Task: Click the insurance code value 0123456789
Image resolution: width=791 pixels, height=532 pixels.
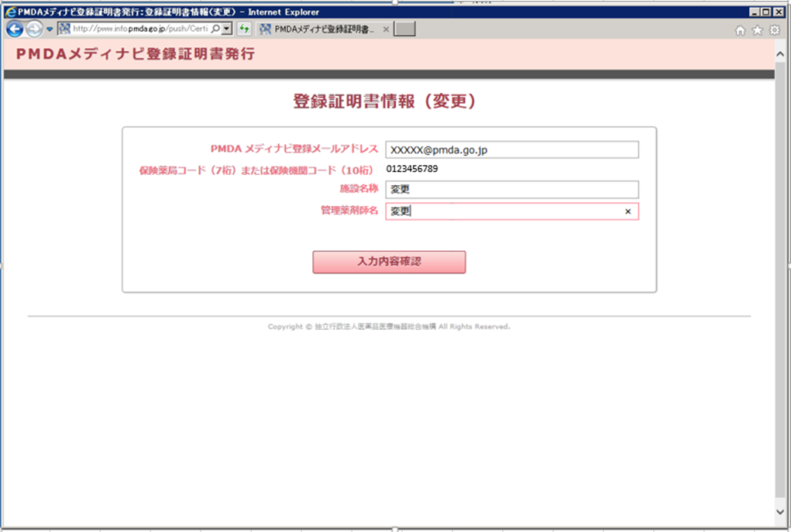Action: [x=412, y=169]
